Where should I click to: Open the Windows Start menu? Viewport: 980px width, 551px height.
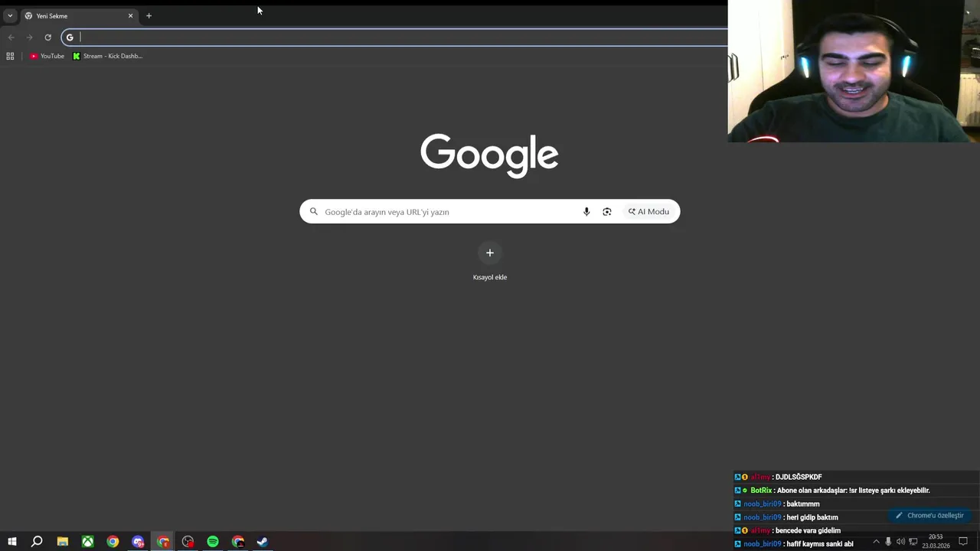11,542
